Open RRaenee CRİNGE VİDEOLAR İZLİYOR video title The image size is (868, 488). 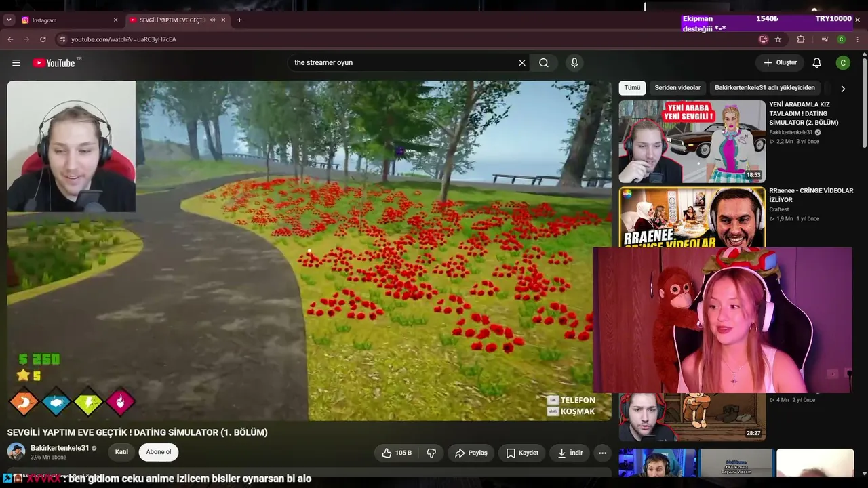(x=811, y=195)
